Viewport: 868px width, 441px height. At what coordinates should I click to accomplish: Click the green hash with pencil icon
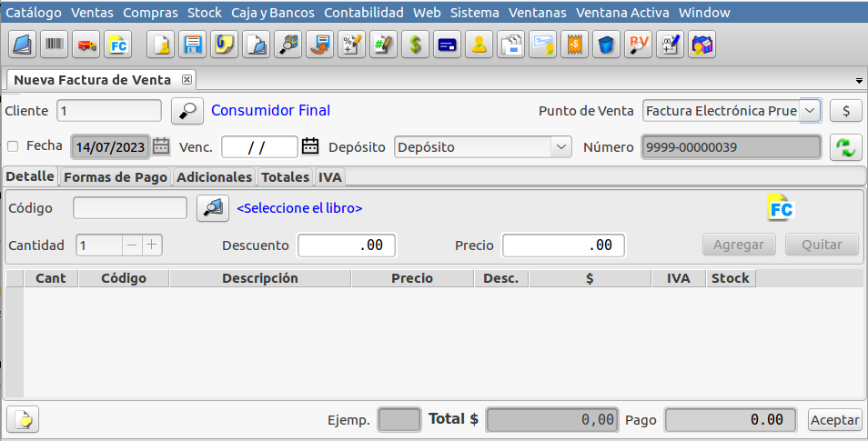pos(384,45)
